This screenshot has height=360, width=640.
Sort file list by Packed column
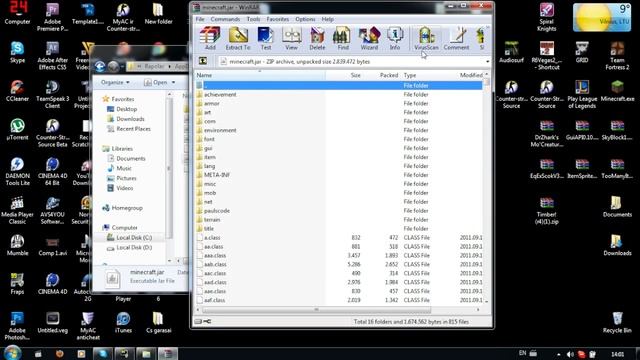coord(381,75)
